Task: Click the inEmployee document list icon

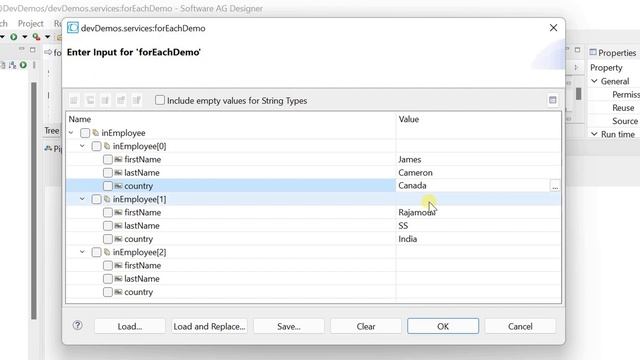Action: (x=96, y=133)
